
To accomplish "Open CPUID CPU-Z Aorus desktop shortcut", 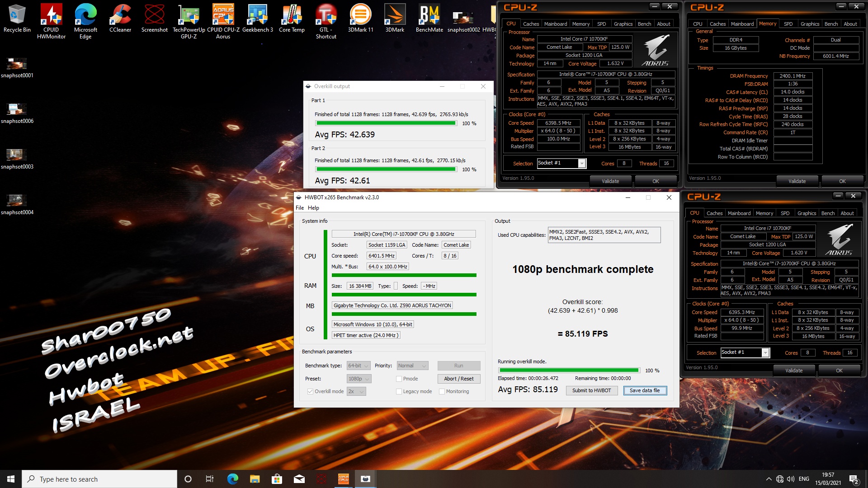I will click(x=223, y=22).
